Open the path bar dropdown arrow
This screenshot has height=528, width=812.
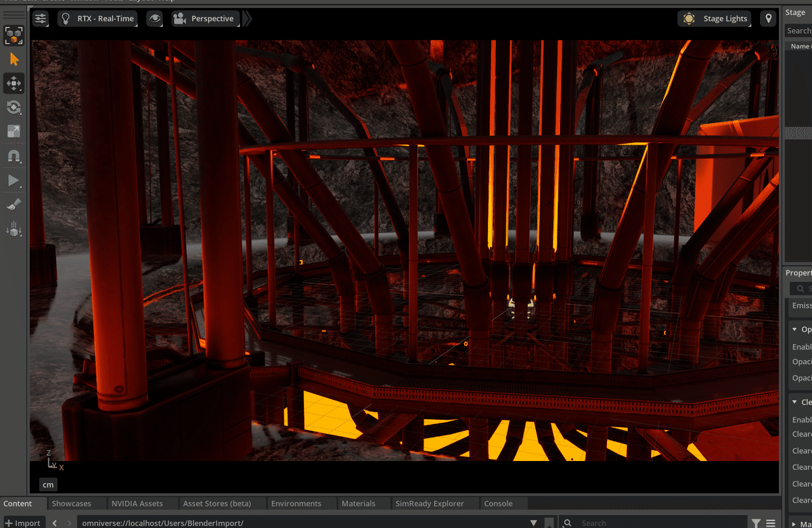click(x=534, y=522)
